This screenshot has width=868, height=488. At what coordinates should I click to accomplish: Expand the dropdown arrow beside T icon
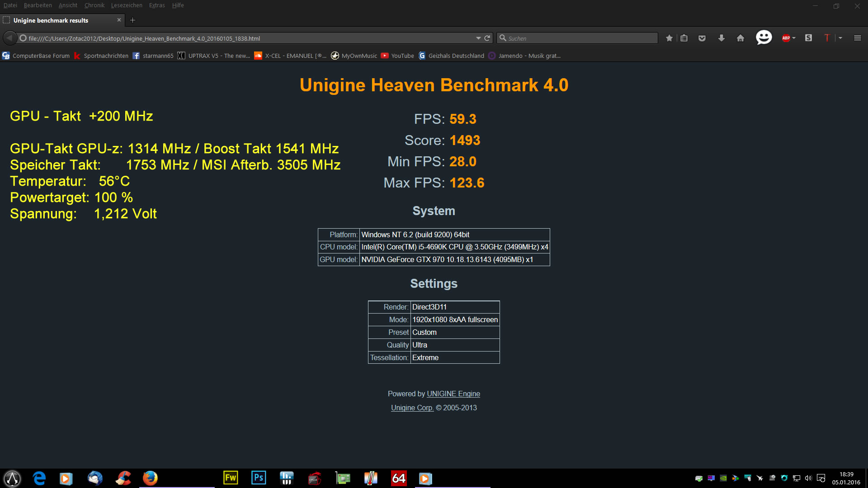[x=840, y=38]
